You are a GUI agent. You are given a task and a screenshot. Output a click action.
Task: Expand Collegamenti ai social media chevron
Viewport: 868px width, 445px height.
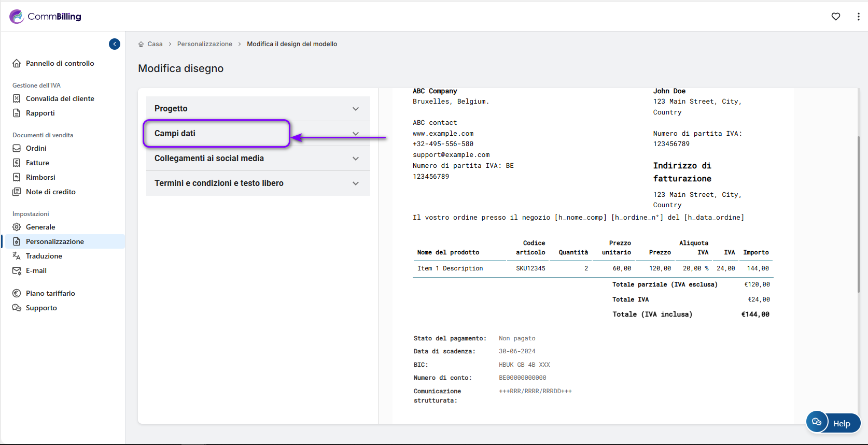(356, 159)
